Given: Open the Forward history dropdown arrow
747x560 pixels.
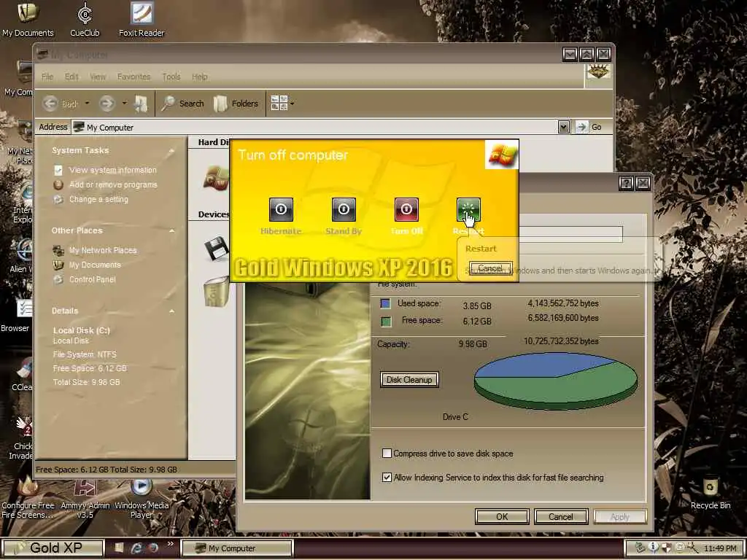Looking at the screenshot, I should [x=124, y=104].
